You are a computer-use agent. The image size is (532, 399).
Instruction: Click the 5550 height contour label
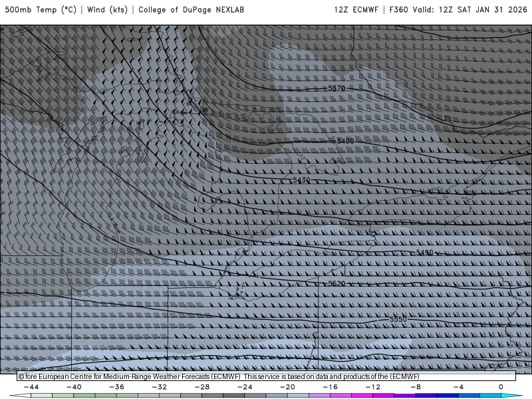tap(398, 319)
